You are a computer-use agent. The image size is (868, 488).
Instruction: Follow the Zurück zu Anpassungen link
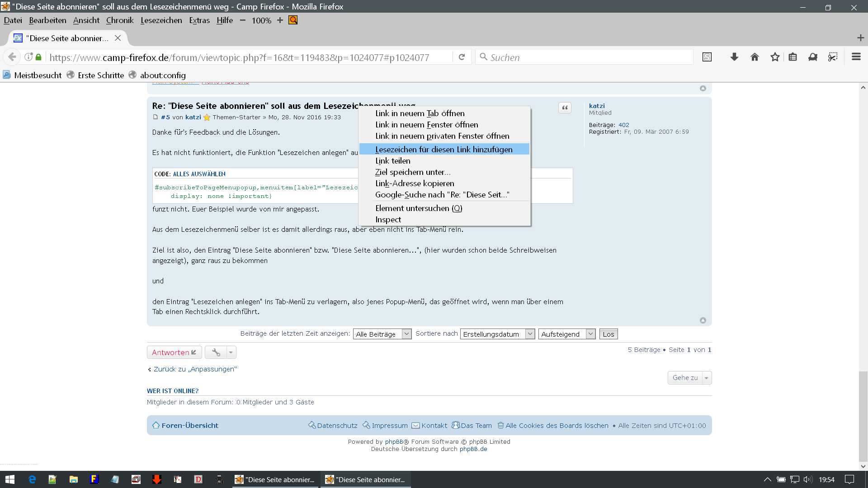click(195, 369)
